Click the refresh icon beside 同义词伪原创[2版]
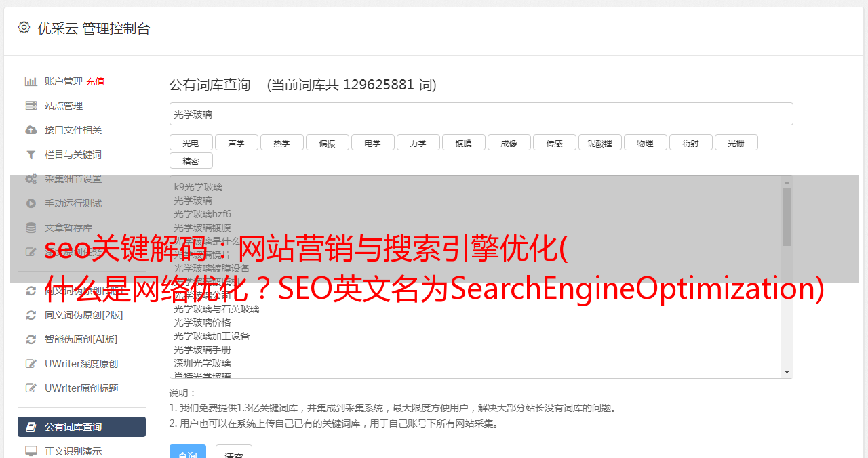This screenshot has height=458, width=868. point(31,315)
